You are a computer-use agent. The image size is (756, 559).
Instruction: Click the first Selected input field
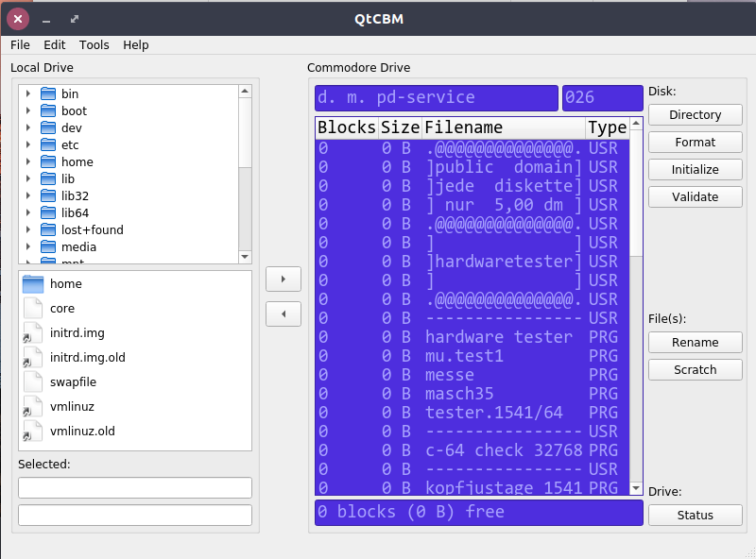(x=135, y=487)
